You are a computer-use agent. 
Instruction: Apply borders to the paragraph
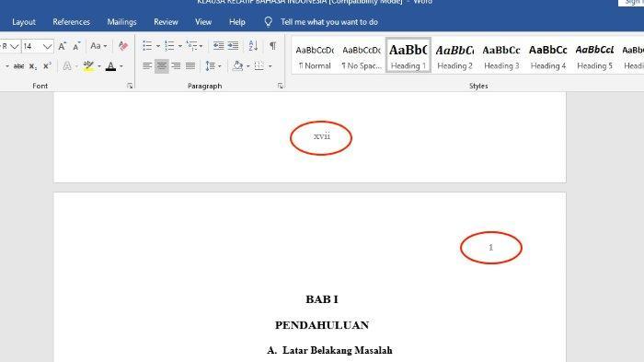(259, 65)
